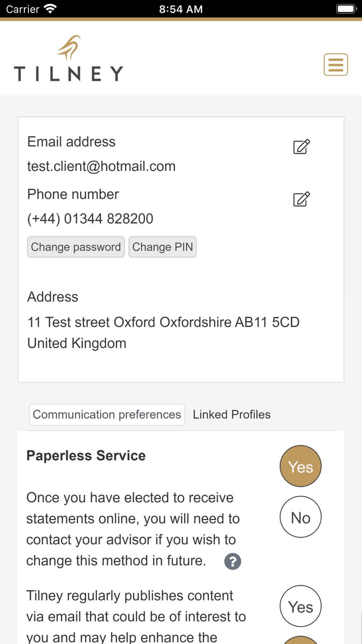This screenshot has width=362, height=644.
Task: Click the Change PIN button
Action: 163,247
